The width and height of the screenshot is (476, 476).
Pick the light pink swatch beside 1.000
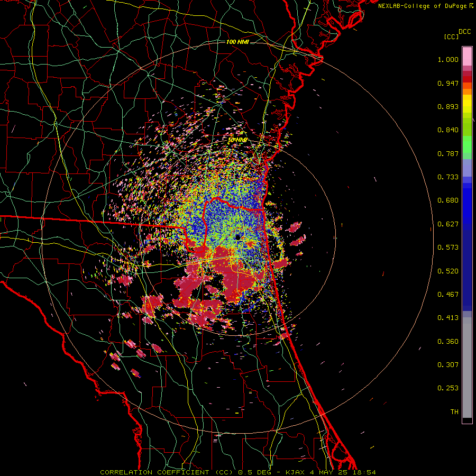point(467,57)
